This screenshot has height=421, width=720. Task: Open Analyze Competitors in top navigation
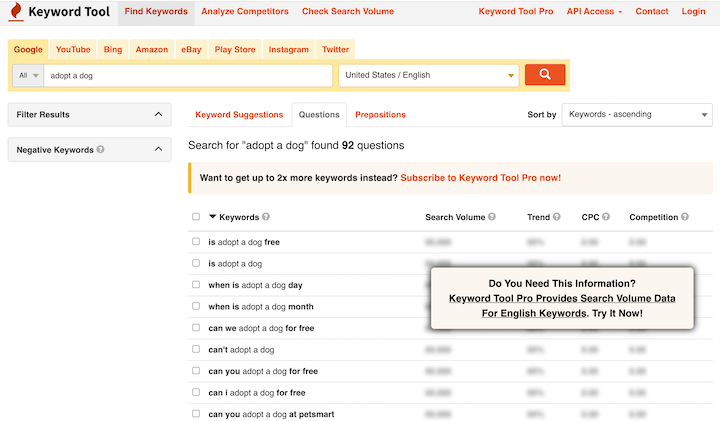pyautogui.click(x=245, y=11)
